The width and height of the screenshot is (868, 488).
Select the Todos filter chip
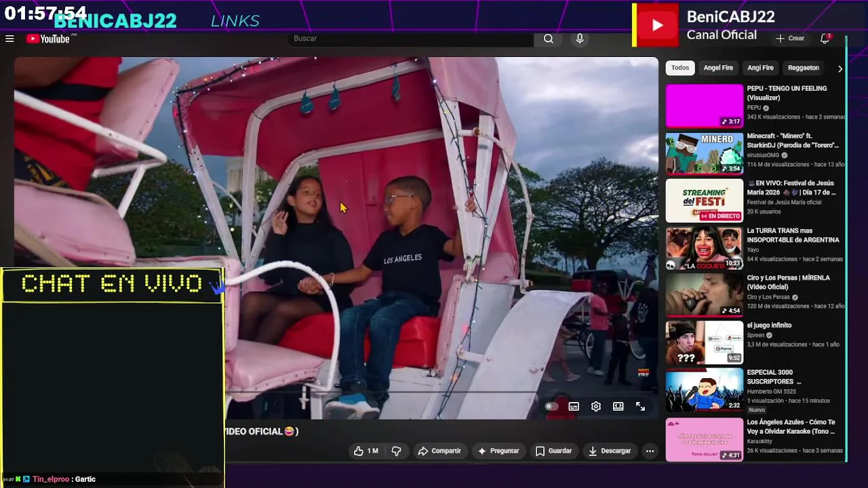680,68
